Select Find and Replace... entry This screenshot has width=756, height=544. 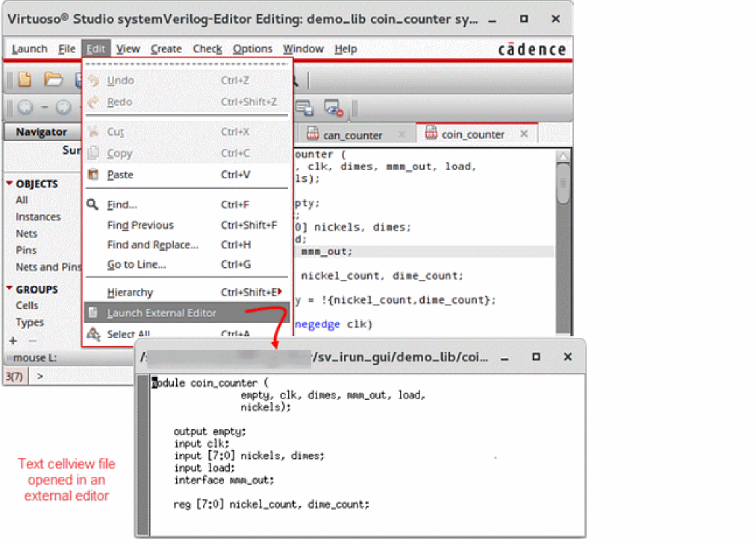click(187, 245)
